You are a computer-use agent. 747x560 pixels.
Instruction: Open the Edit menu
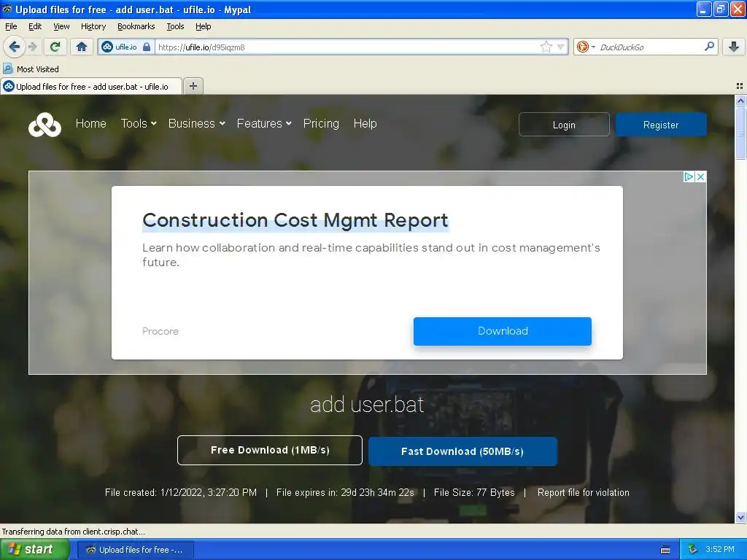pos(35,26)
